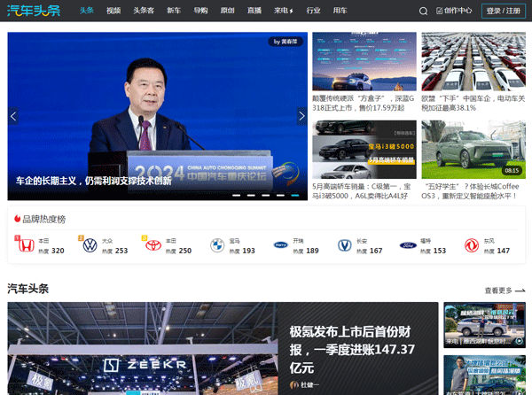Viewport: 532px width, 395px height.
Task: Click the 汽车头条 section heading
Action: point(27,289)
